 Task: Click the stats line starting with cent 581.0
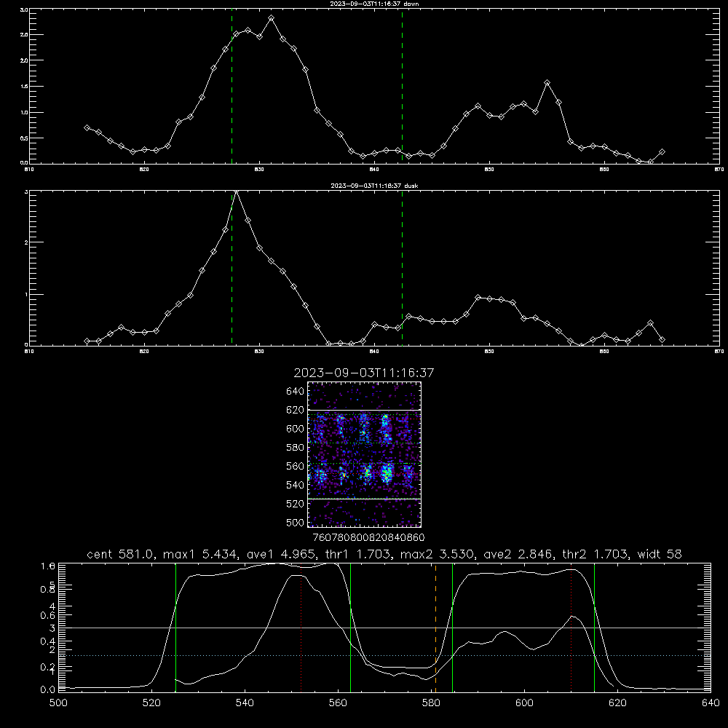tap(384, 554)
